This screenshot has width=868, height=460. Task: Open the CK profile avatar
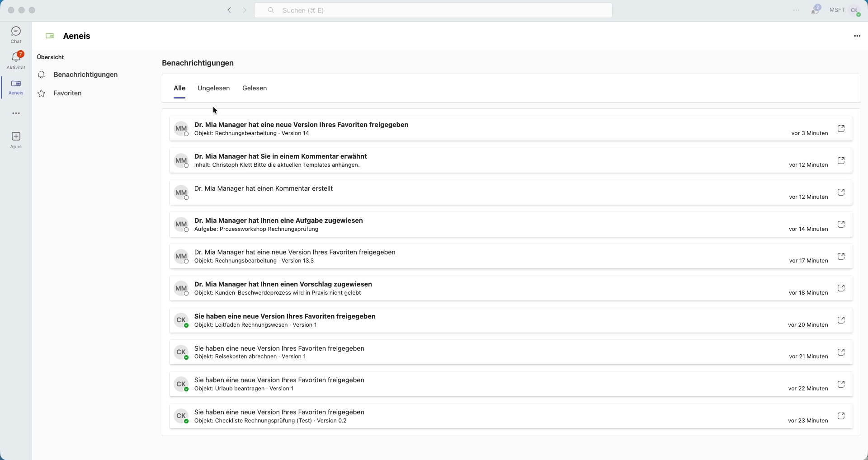tap(854, 10)
